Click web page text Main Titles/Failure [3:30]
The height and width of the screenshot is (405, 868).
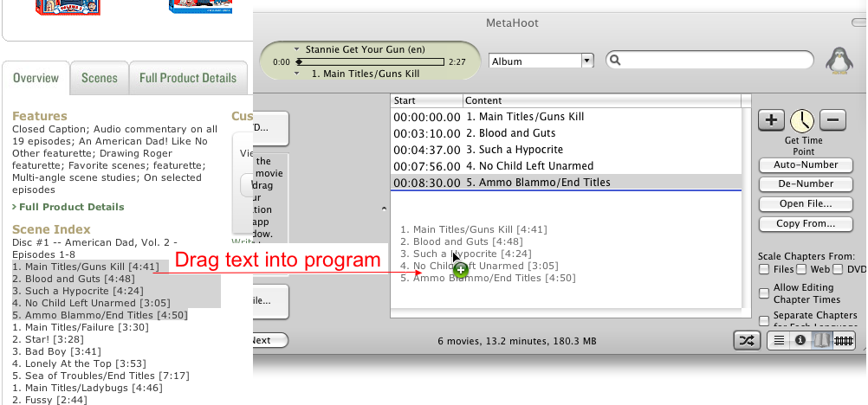pos(86,327)
